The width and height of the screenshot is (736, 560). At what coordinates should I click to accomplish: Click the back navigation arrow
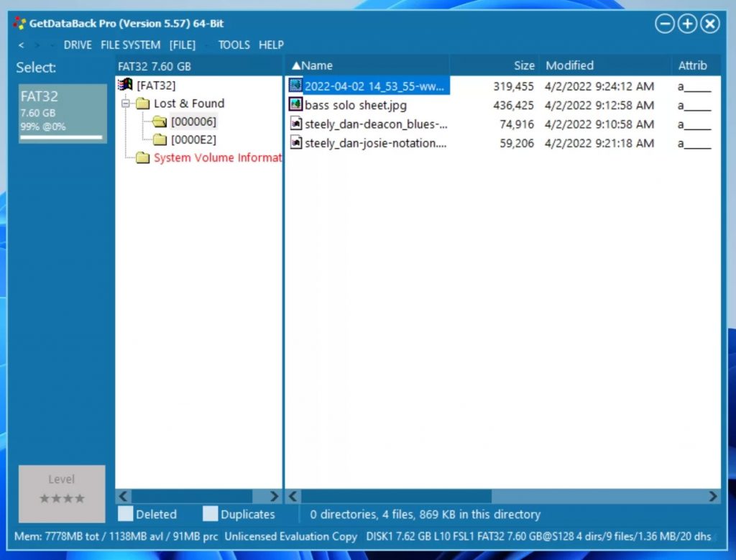(x=20, y=45)
